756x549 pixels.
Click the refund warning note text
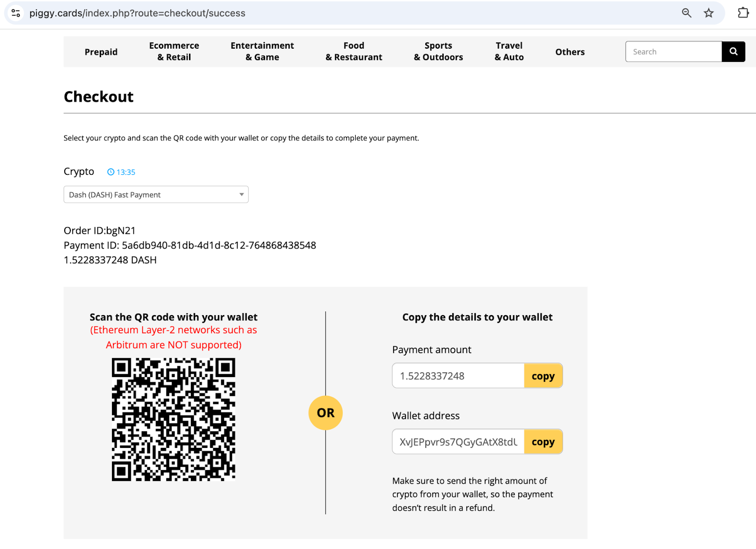(x=472, y=494)
